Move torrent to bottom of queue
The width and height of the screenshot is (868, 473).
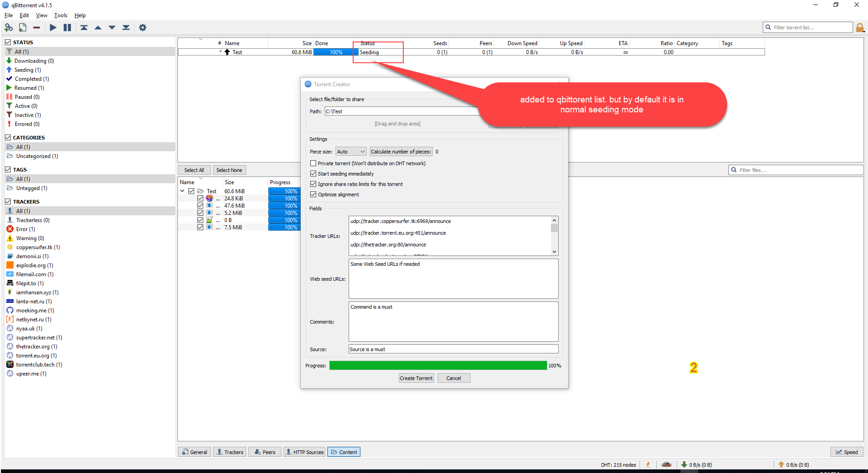coord(126,28)
